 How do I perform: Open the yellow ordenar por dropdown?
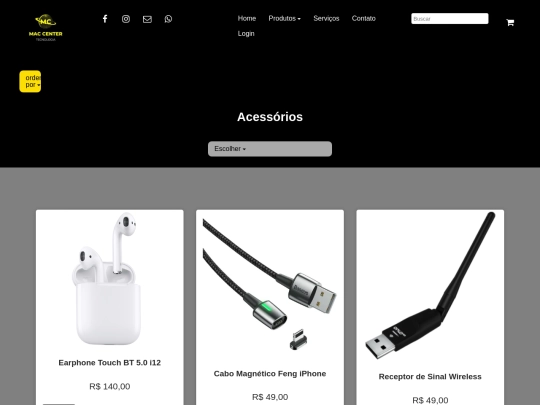[30, 81]
